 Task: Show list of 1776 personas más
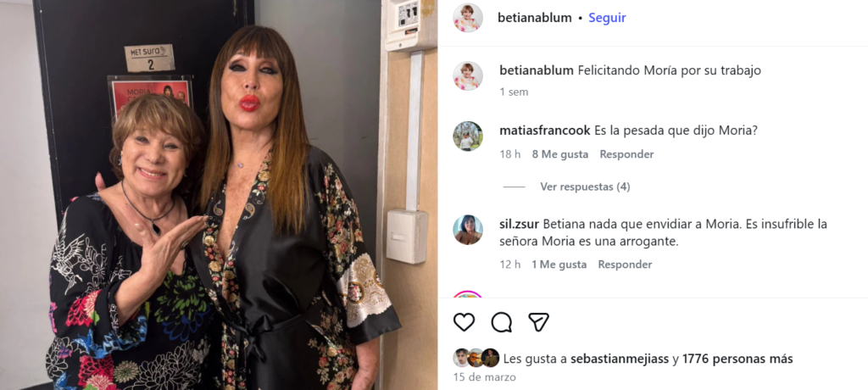coord(737,359)
